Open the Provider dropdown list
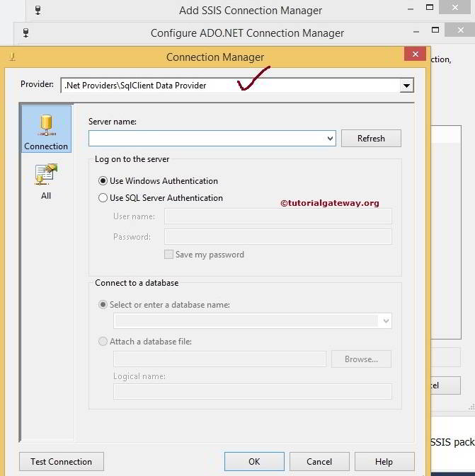This screenshot has height=476, width=475. click(x=406, y=86)
